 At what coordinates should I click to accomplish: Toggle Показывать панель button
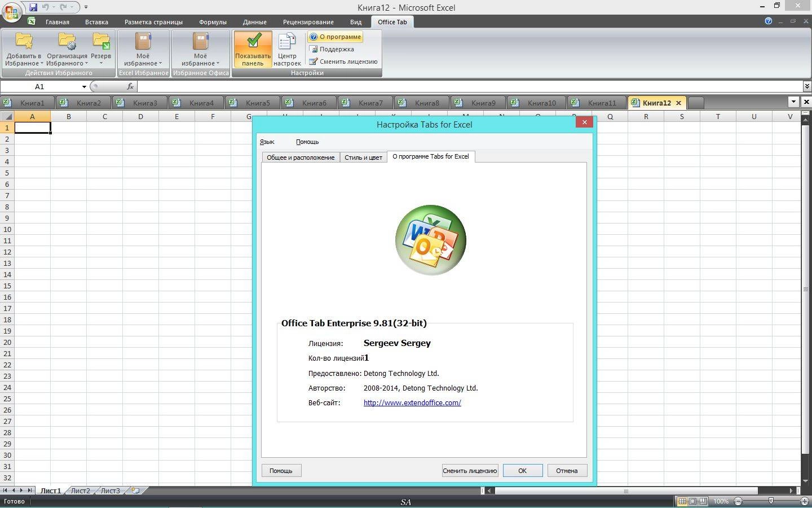[253, 49]
